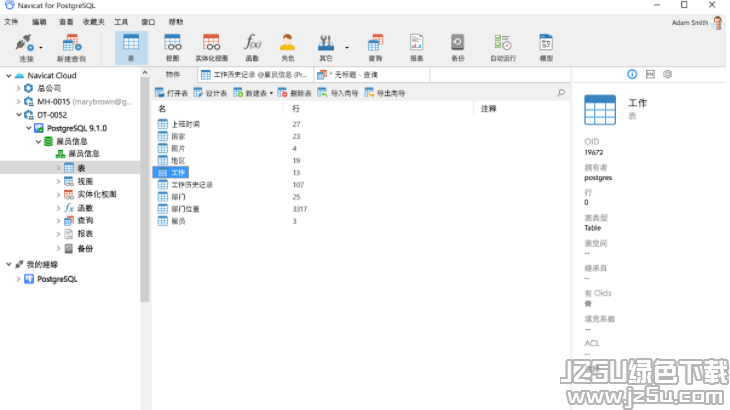Click 导入向导 import wizard button
The image size is (730, 410).
coord(338,94)
